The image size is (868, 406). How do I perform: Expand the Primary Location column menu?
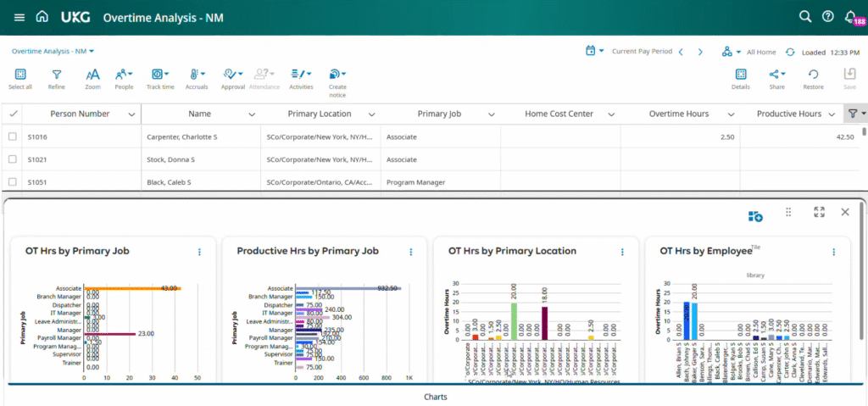pos(372,114)
